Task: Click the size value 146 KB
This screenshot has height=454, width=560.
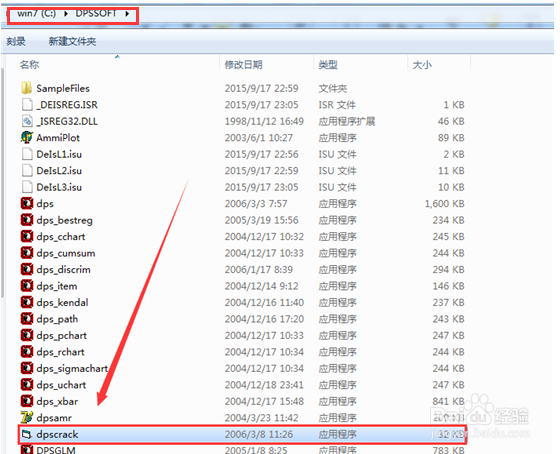Action: [449, 286]
